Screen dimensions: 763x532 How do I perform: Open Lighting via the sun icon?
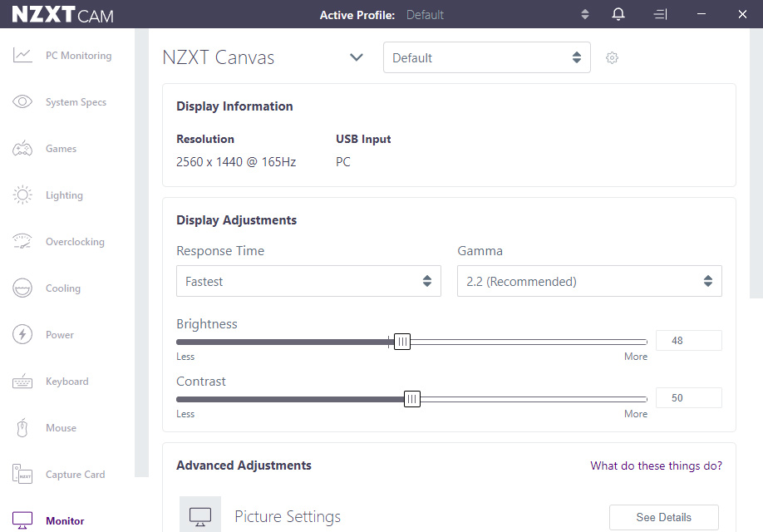tap(22, 195)
